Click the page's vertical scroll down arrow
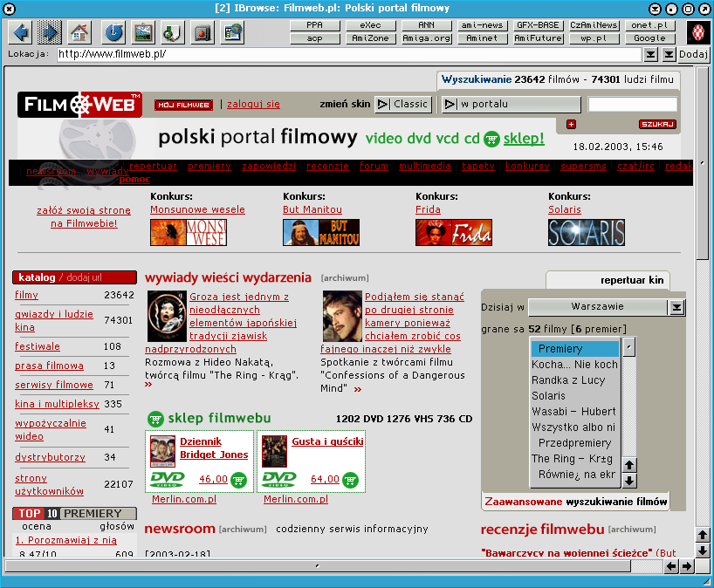This screenshot has height=588, width=714. click(702, 550)
